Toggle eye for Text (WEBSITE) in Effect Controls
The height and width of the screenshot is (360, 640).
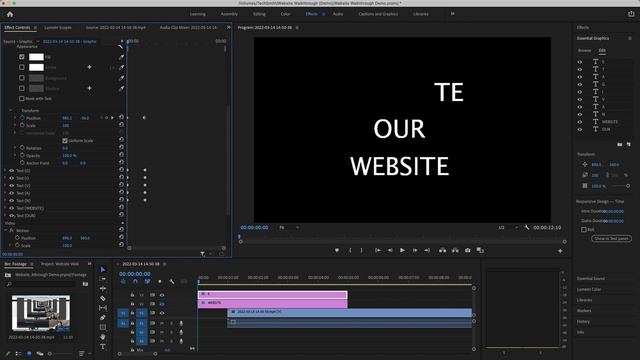[11, 208]
